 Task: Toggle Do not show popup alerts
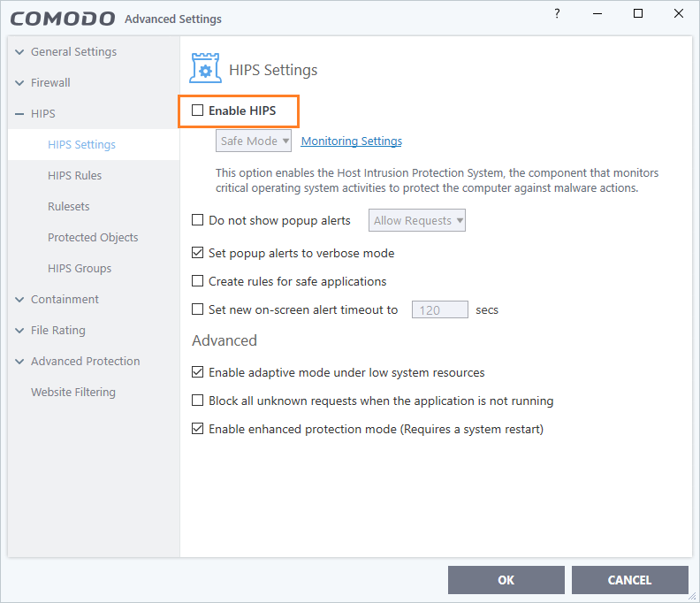point(198,220)
